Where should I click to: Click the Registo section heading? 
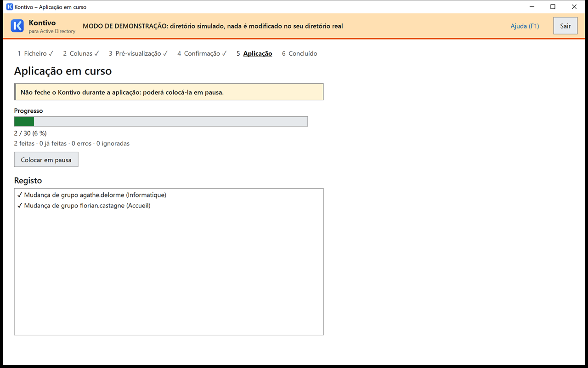[x=28, y=180]
